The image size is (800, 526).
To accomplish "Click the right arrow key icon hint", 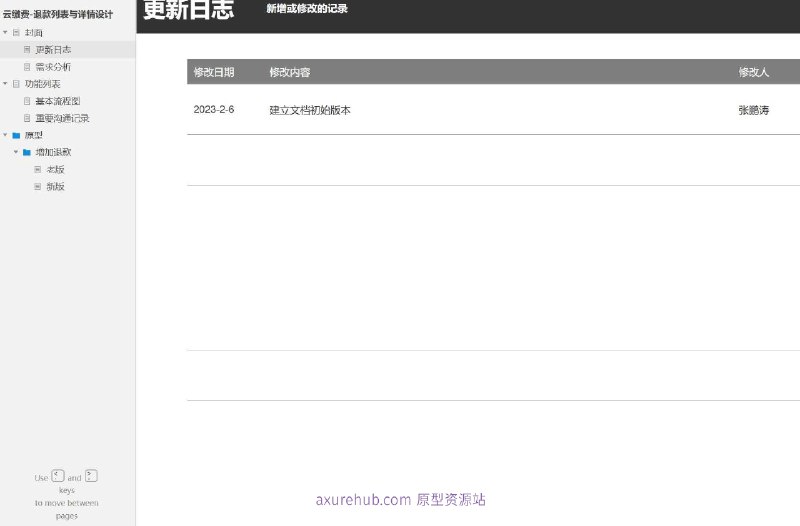I will coord(91,476).
